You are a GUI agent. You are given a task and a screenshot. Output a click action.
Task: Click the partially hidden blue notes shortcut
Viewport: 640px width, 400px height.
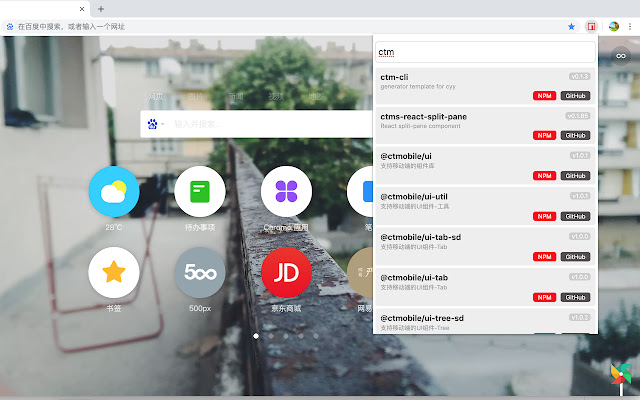[x=360, y=191]
